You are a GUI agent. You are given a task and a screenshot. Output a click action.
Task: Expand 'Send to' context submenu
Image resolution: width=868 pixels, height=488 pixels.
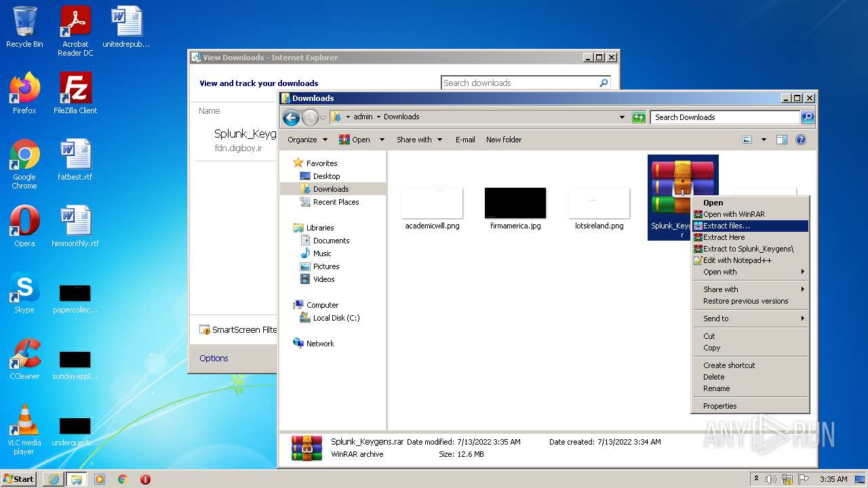coord(750,319)
